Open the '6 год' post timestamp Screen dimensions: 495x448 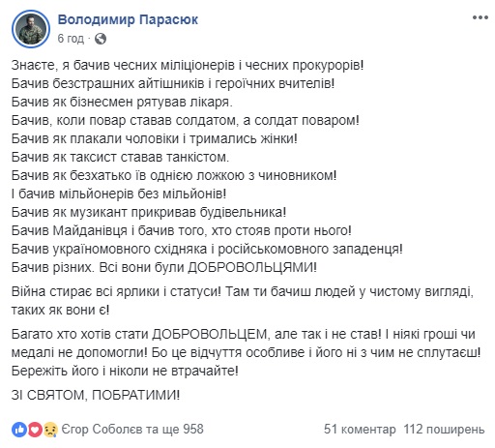71,39
